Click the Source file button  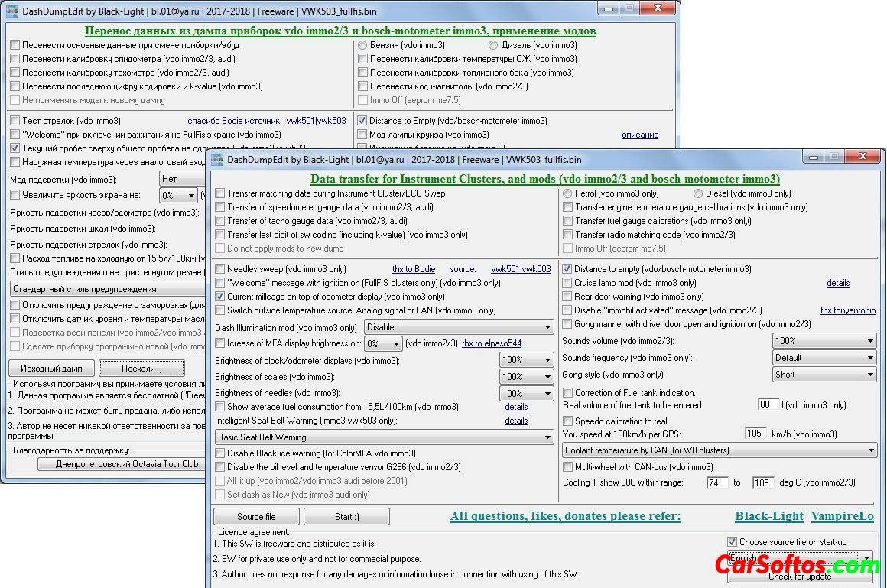click(256, 516)
